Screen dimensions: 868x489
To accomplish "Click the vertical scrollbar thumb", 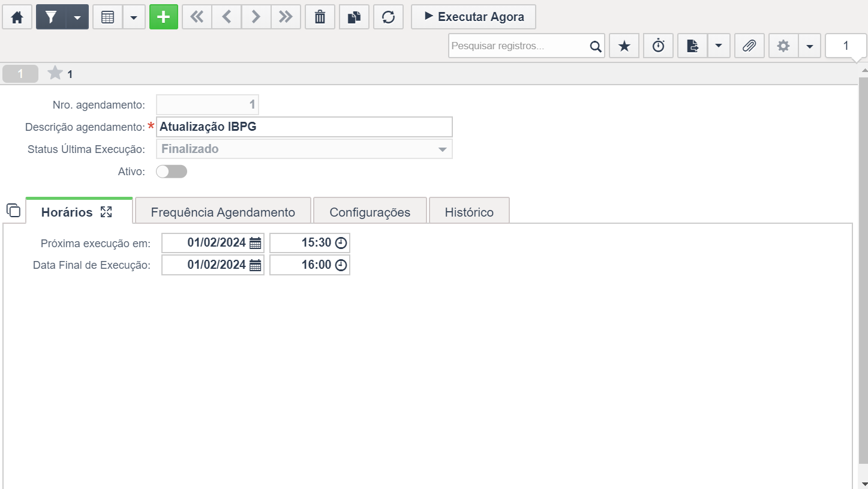I will (864, 270).
